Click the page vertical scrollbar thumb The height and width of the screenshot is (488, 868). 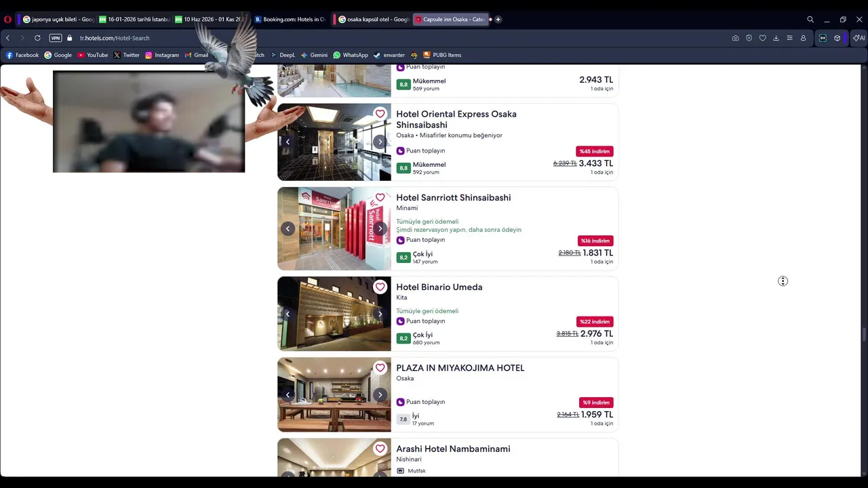864,335
